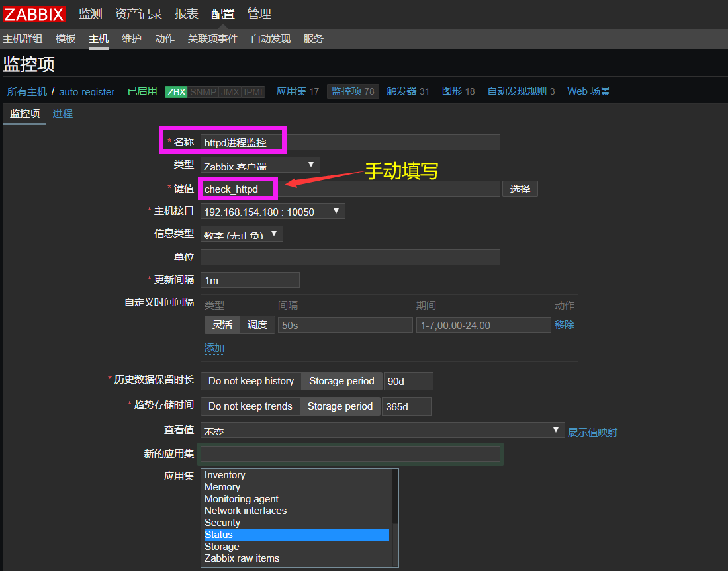Click the 365d trends period field

coord(407,406)
